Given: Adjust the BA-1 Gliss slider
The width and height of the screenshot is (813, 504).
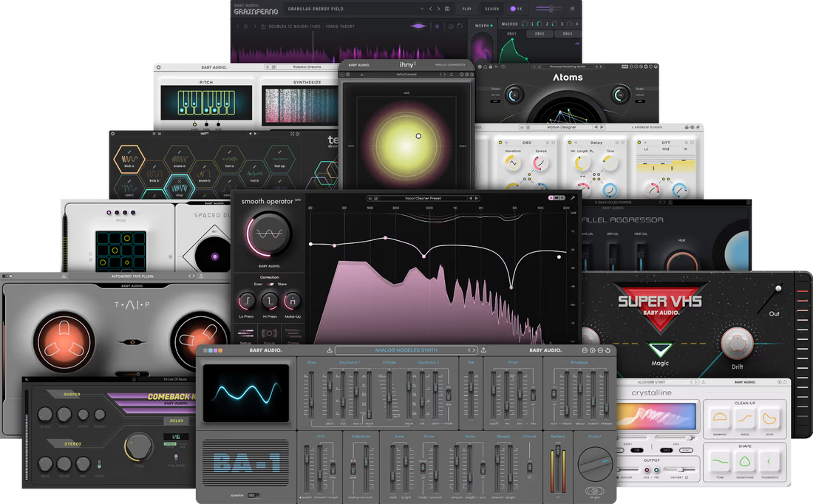Looking at the screenshot, I should coord(311,394).
